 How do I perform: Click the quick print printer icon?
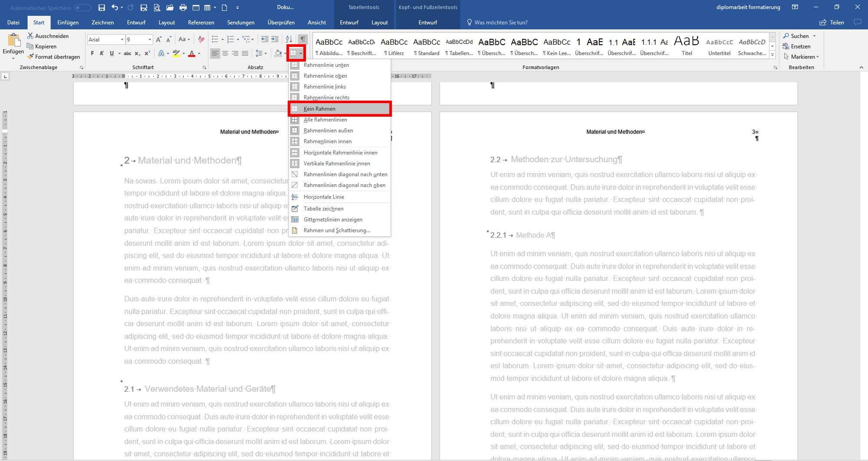tap(183, 7)
